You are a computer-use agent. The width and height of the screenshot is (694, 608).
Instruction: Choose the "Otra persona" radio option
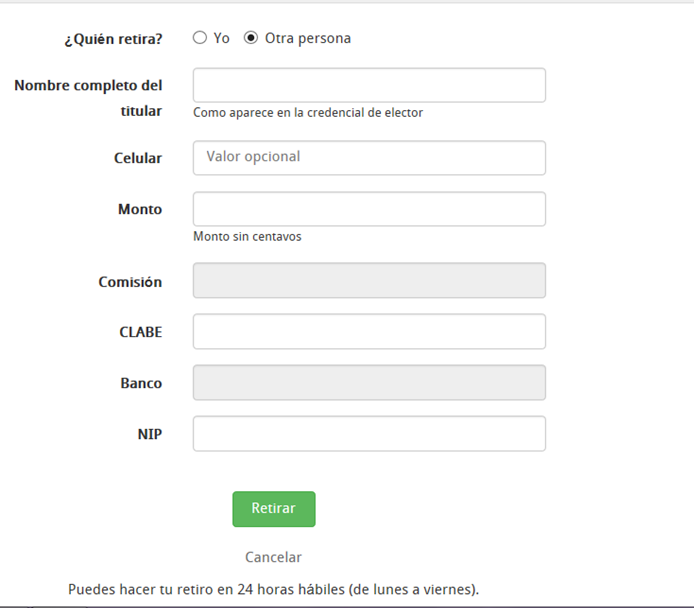point(251,38)
